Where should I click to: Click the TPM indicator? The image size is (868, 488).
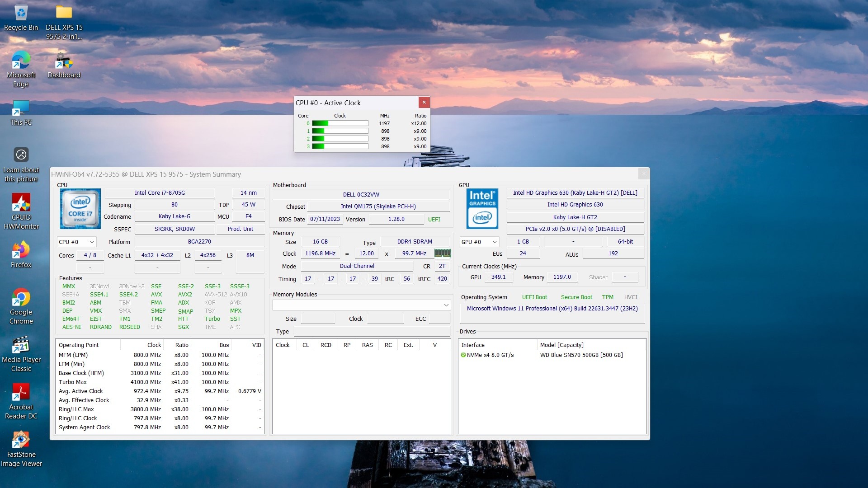[x=608, y=297]
